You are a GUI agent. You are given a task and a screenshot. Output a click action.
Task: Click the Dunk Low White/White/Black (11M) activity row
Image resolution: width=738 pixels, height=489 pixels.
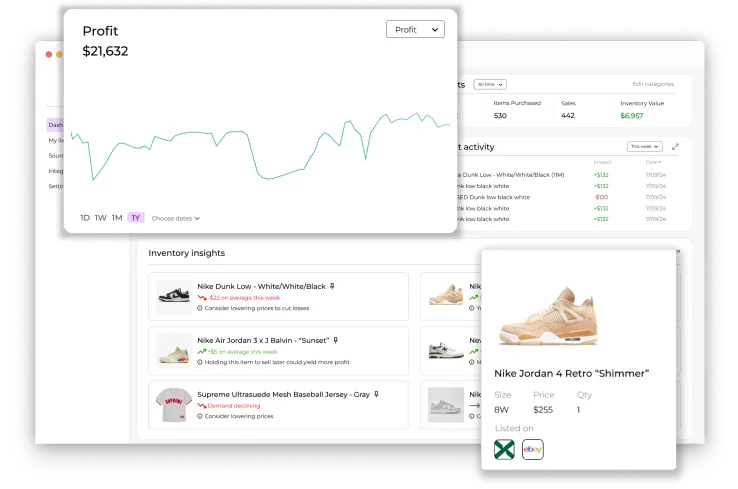[561, 175]
